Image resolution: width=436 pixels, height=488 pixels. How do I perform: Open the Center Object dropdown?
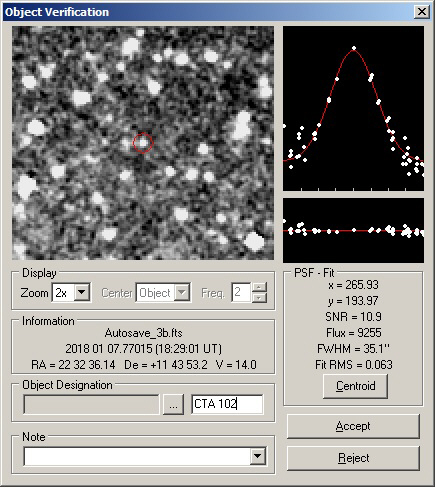[x=182, y=293]
